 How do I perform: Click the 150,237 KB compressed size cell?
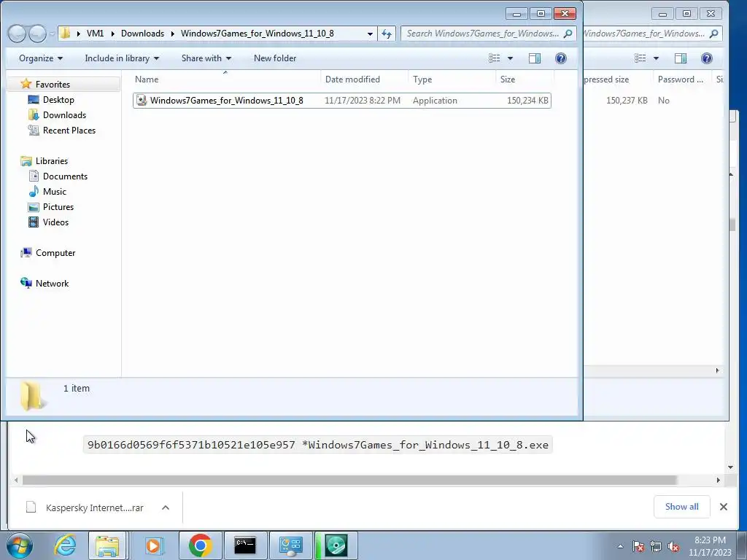coord(627,101)
